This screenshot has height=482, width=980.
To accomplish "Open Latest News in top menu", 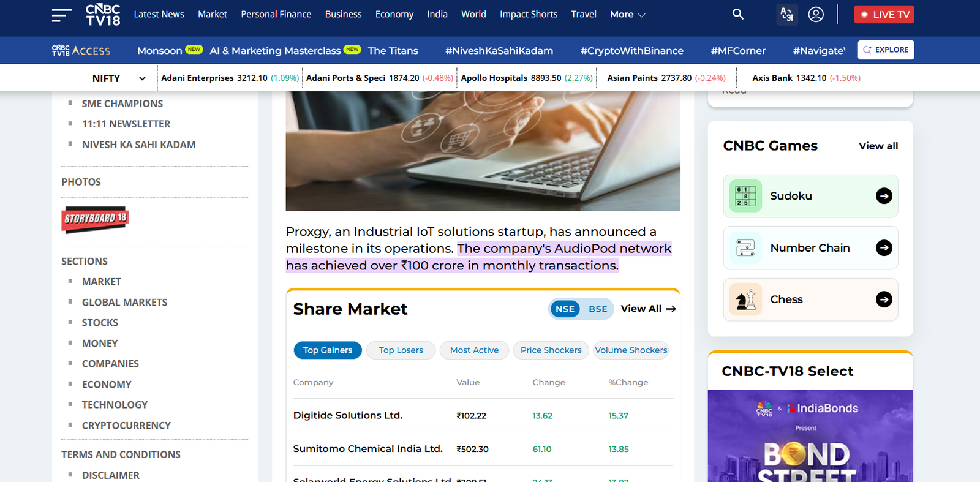I will click(159, 14).
